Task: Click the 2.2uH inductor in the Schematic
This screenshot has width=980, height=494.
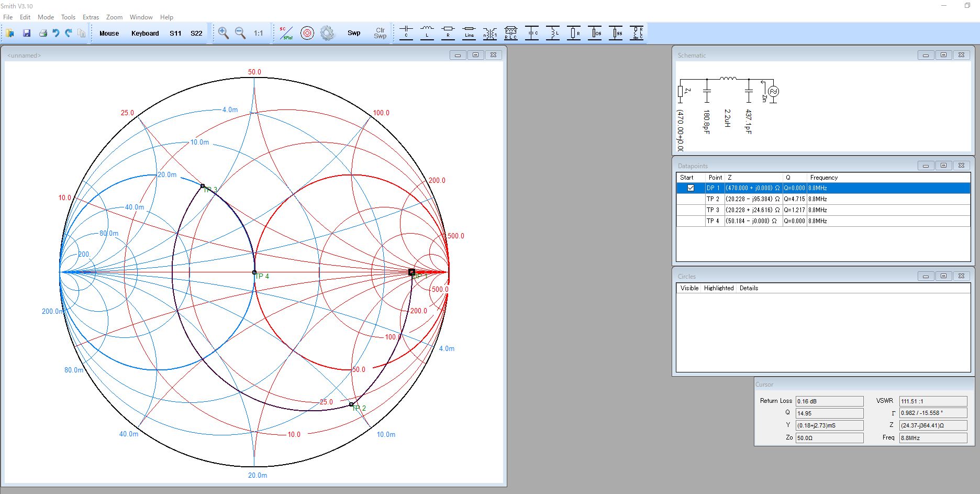Action: point(728,79)
